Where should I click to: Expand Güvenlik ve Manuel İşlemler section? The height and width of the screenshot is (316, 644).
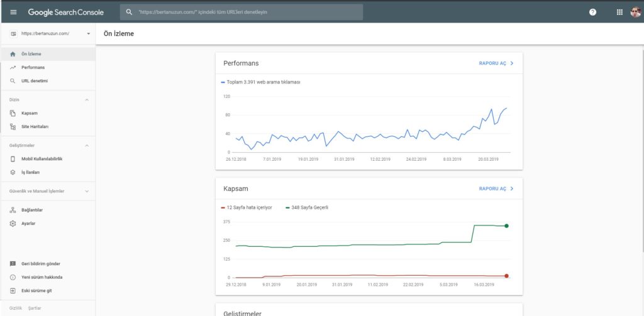point(87,191)
